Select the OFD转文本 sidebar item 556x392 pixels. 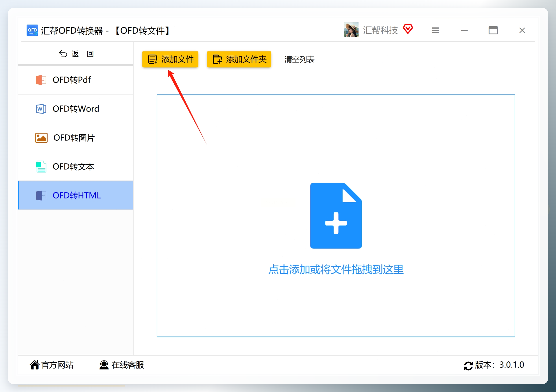click(x=76, y=166)
